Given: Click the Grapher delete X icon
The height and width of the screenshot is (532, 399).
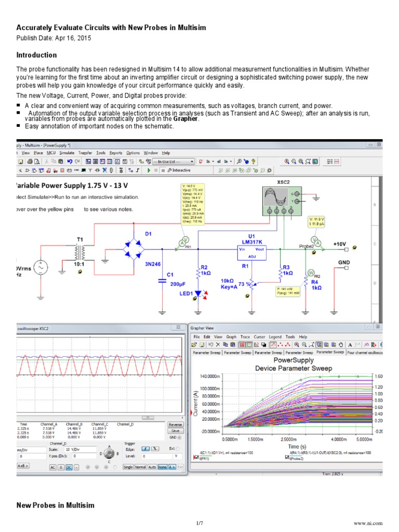Looking at the screenshot, I should coord(218,345).
